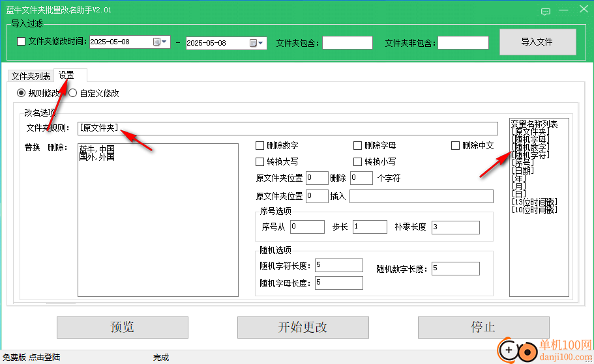Select [10位时间戳] in variable name list
Screen dimensions: 594x364
click(x=535, y=209)
